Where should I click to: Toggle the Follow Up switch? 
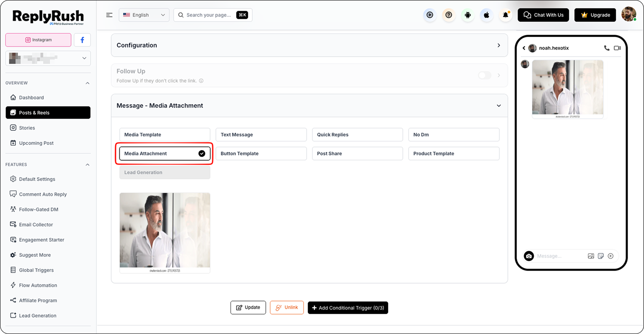coord(485,75)
